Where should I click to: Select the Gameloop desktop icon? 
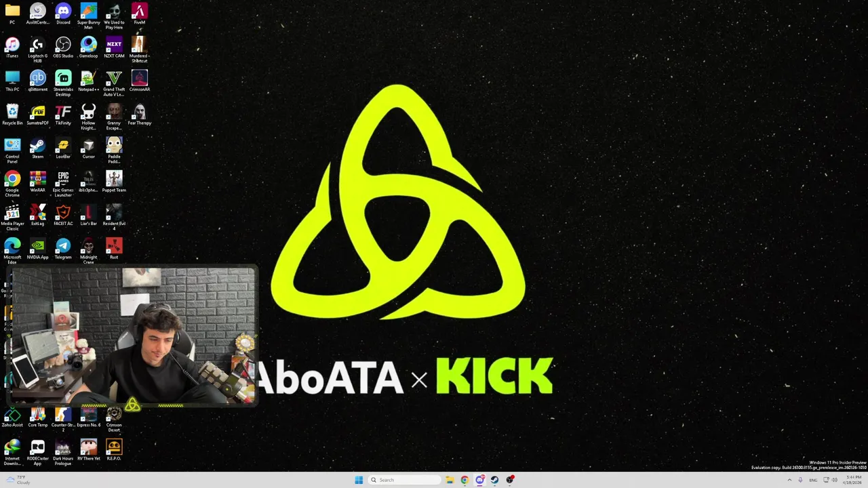pyautogui.click(x=88, y=47)
